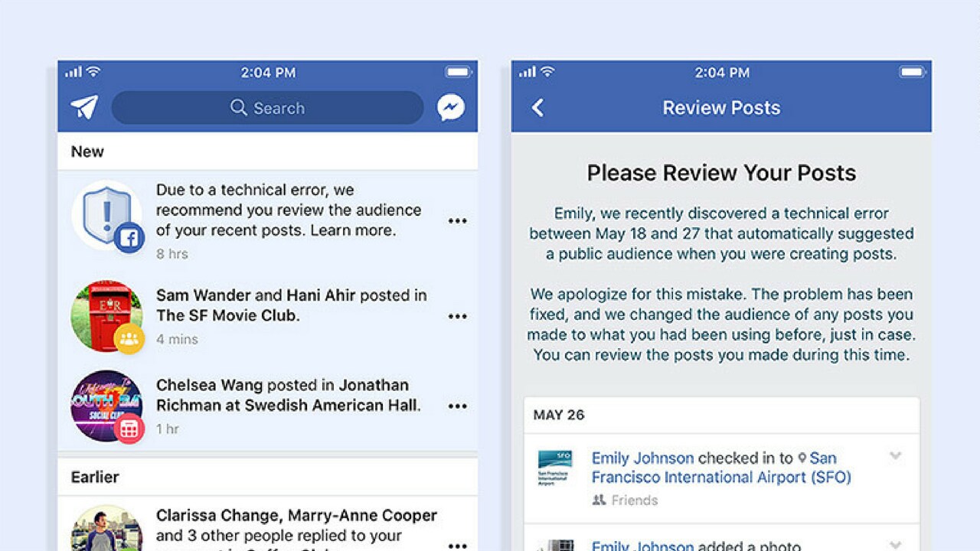980x551 pixels.
Task: Open Sam Wander and Hani Ahir notification
Action: [292, 305]
